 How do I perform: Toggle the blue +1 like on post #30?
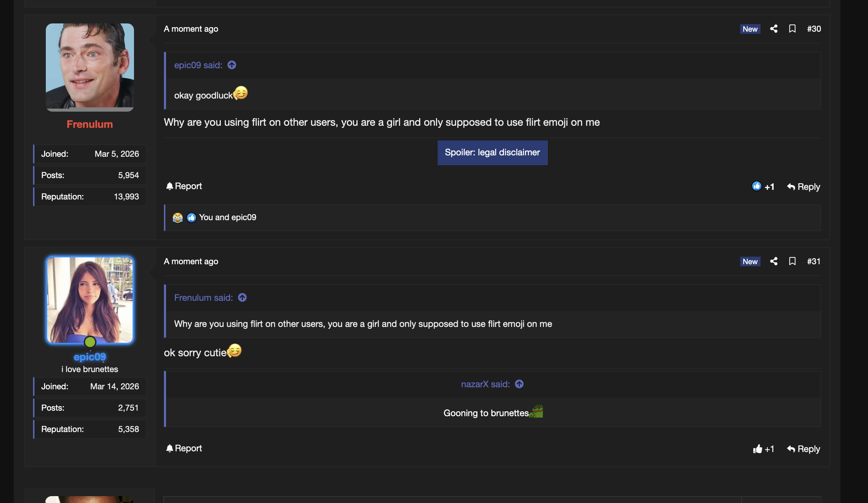763,186
